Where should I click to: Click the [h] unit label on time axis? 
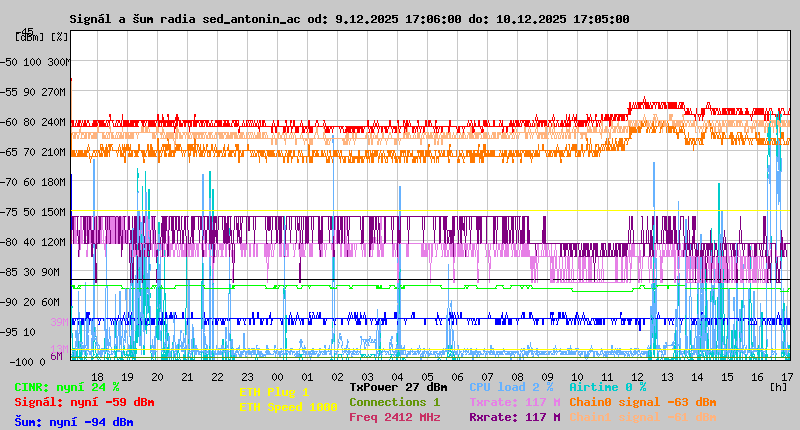point(778,386)
